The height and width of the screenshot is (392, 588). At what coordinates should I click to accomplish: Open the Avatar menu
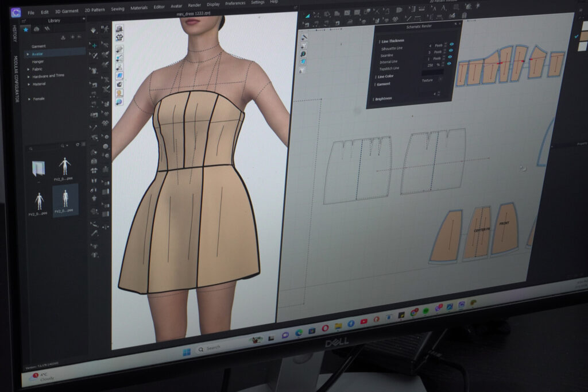176,6
